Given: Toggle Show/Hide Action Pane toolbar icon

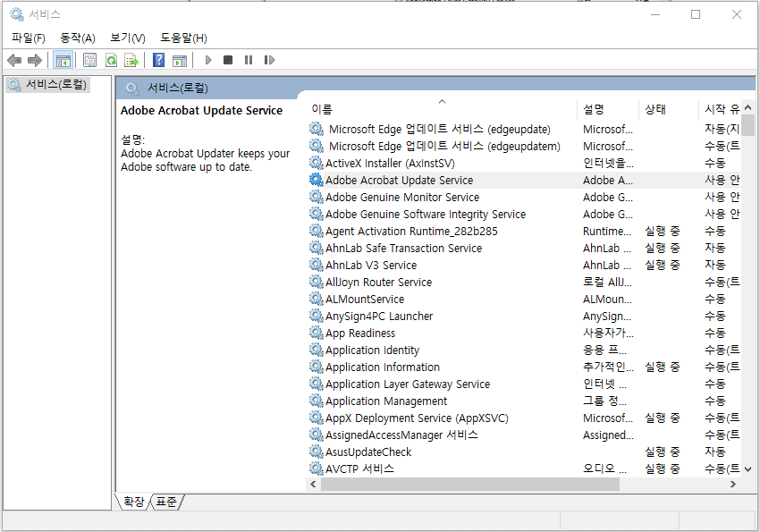Looking at the screenshot, I should click(x=180, y=60).
